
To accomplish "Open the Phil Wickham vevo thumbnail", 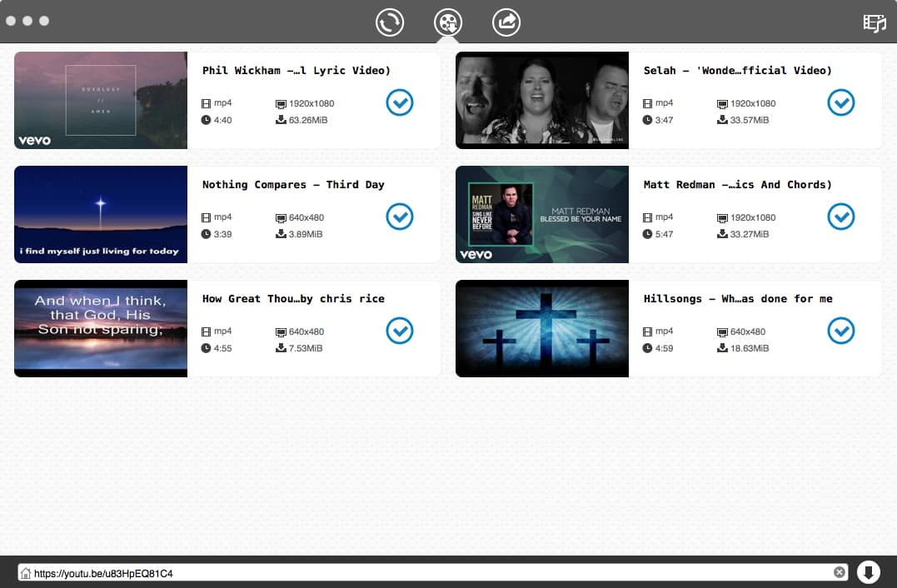I will point(101,100).
